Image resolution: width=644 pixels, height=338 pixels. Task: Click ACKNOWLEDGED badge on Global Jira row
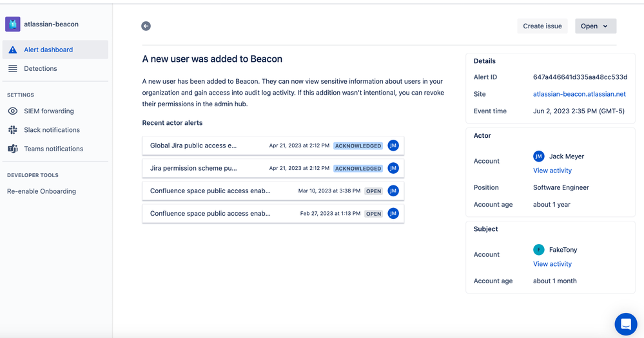pos(358,146)
